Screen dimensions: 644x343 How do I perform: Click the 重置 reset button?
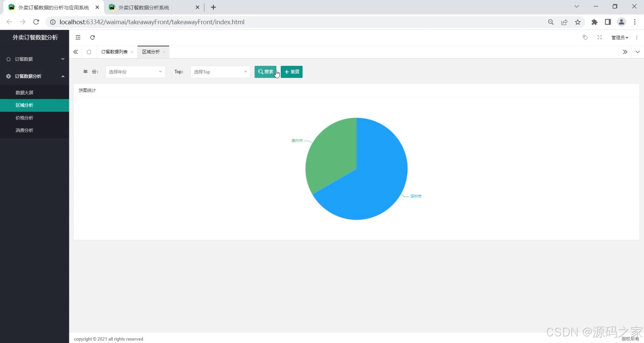point(292,72)
